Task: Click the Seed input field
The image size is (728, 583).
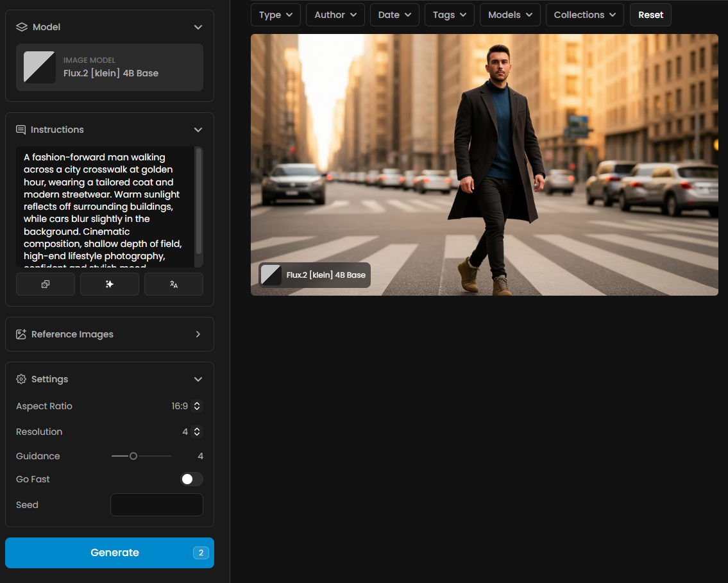Action: (x=157, y=505)
